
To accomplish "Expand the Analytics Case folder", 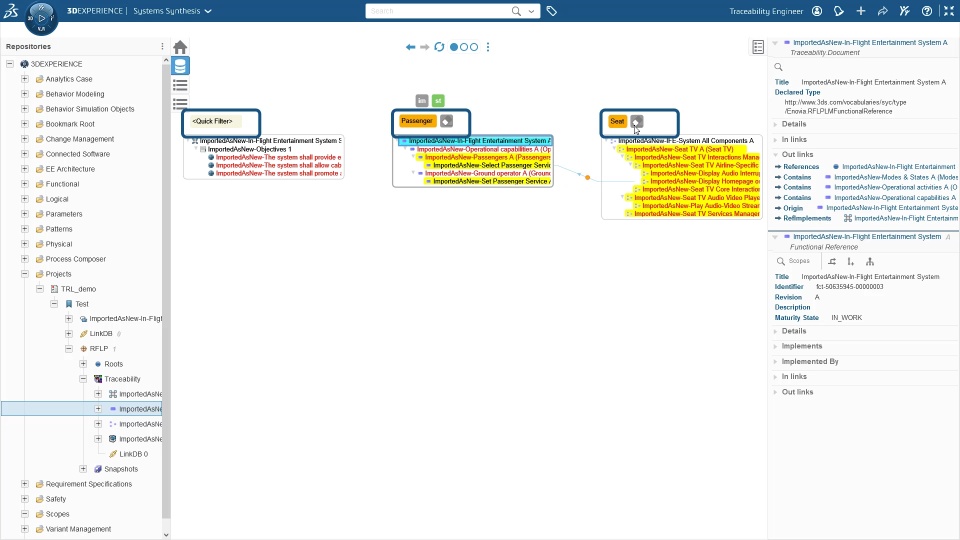I will 24,78.
